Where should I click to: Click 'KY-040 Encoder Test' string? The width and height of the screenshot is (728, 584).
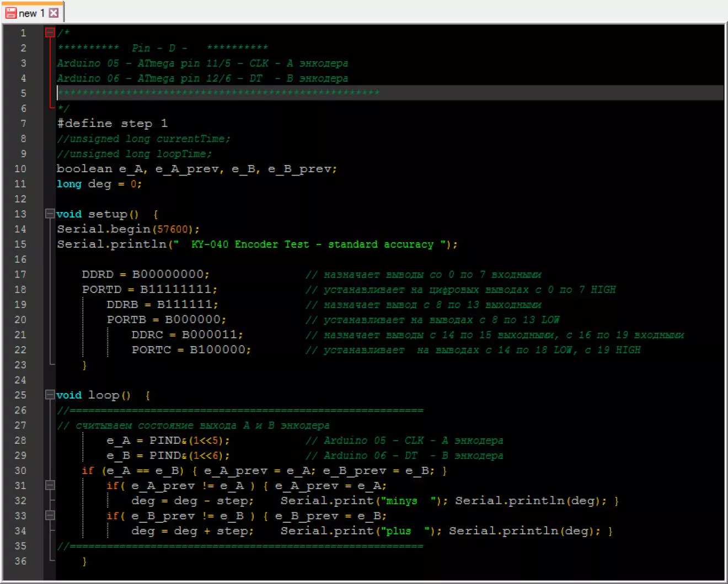click(250, 244)
